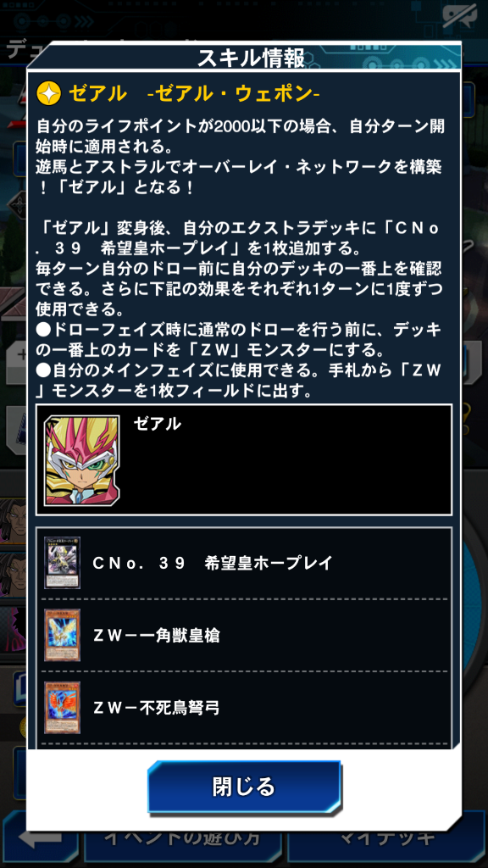Open the ZW－不死鳥弩弓 card image
Image resolution: width=488 pixels, height=868 pixels.
62,708
